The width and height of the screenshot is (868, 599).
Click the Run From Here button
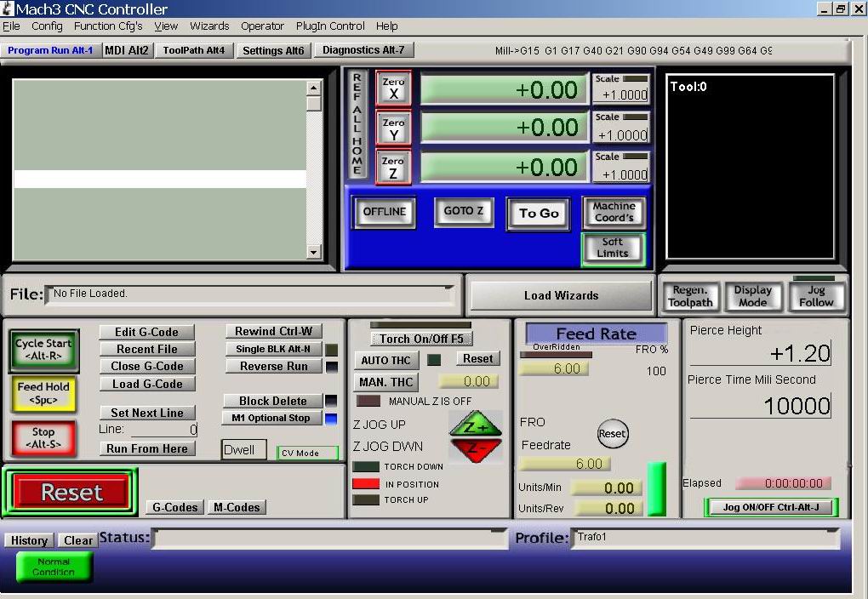tap(146, 449)
